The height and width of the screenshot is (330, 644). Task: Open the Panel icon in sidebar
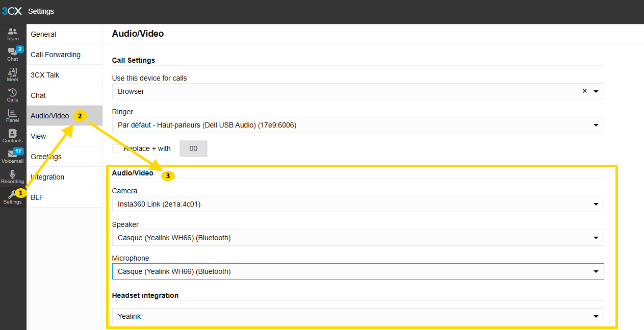pyautogui.click(x=13, y=116)
